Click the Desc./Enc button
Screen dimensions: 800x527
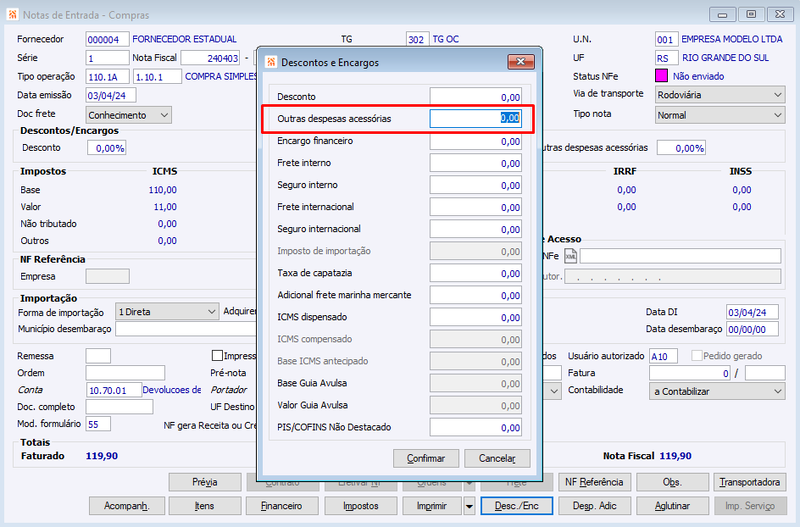[x=517, y=506]
